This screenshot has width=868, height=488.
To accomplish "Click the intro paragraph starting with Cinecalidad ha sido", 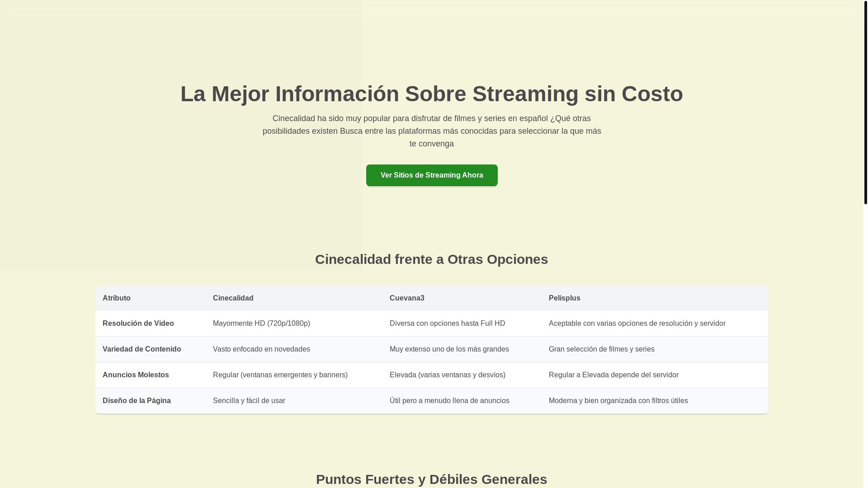I will coord(432,131).
